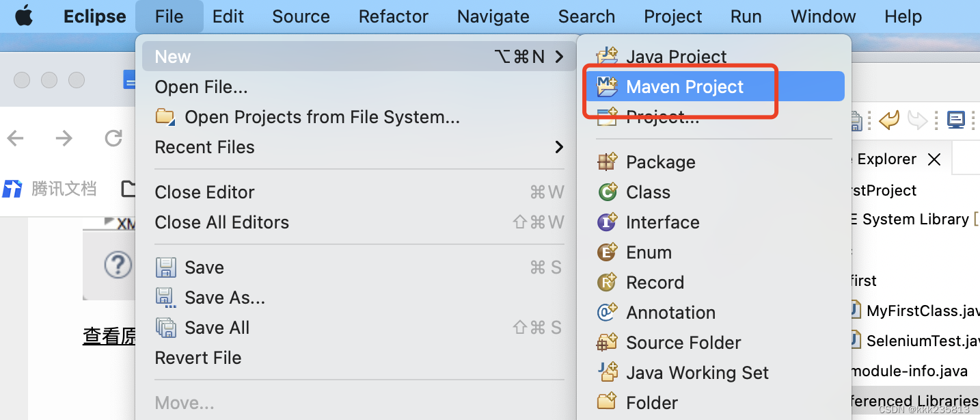Open the Run menu in Eclipse
Image resolution: width=980 pixels, height=420 pixels.
point(745,16)
